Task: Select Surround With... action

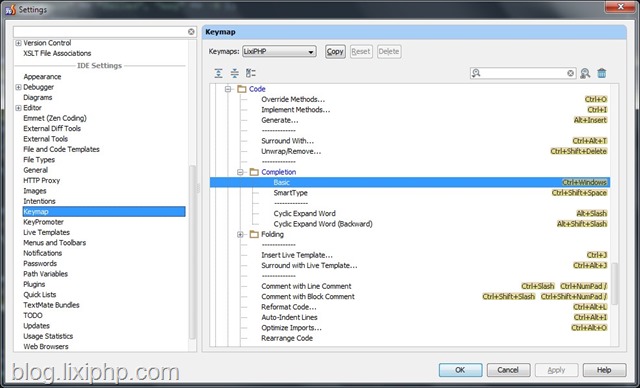Action: point(288,141)
